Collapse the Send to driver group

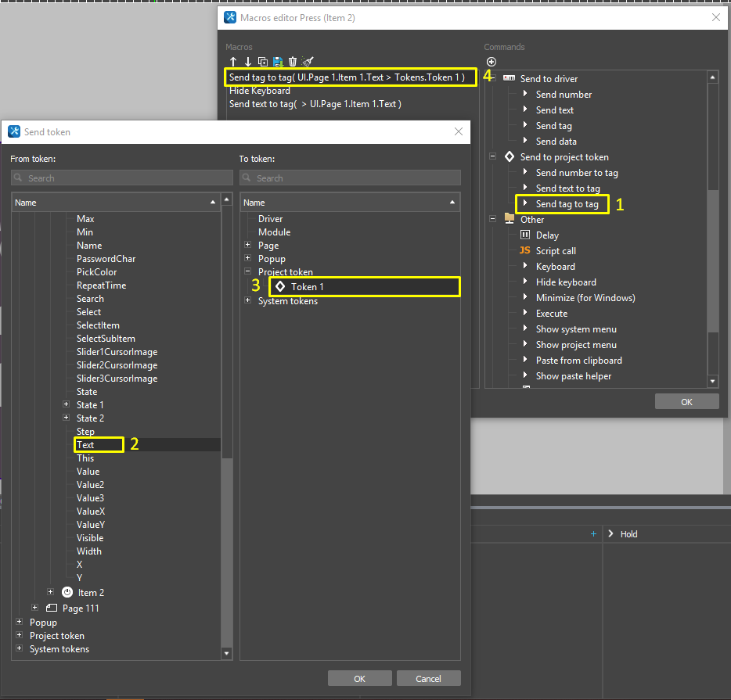[x=493, y=79]
